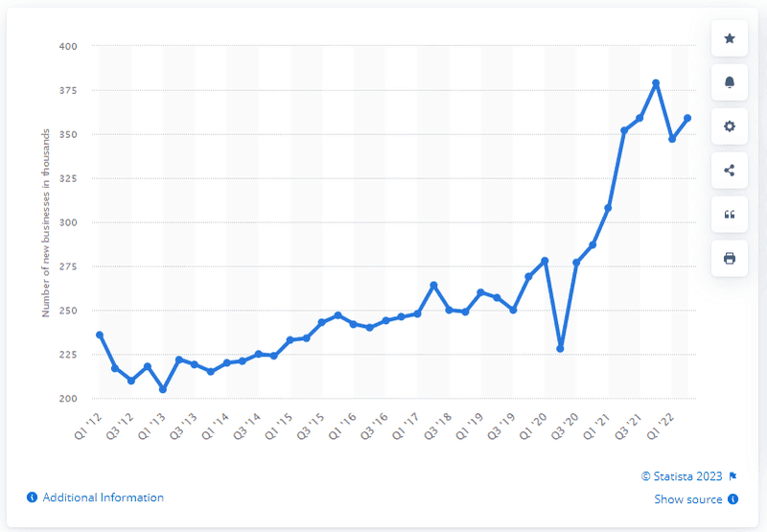Click the Q3 '17 spike data point
Screen dimensions: 767x532
(433, 285)
